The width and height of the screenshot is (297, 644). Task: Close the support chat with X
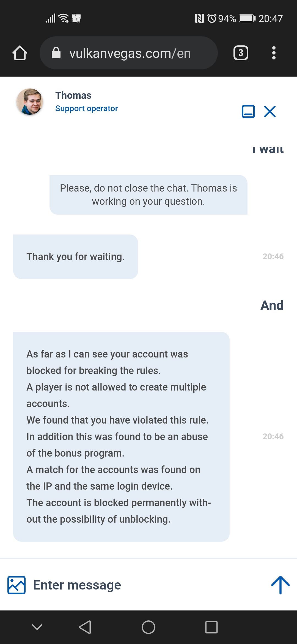coord(270,111)
